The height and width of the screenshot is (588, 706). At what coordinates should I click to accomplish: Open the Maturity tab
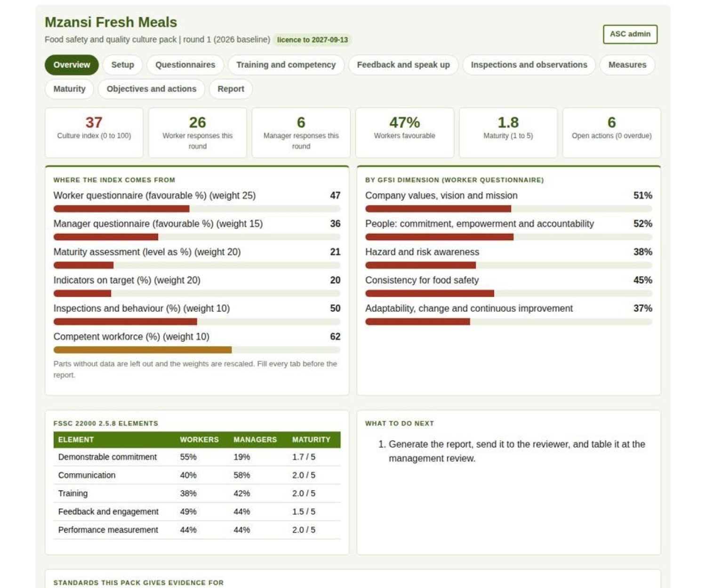69,89
